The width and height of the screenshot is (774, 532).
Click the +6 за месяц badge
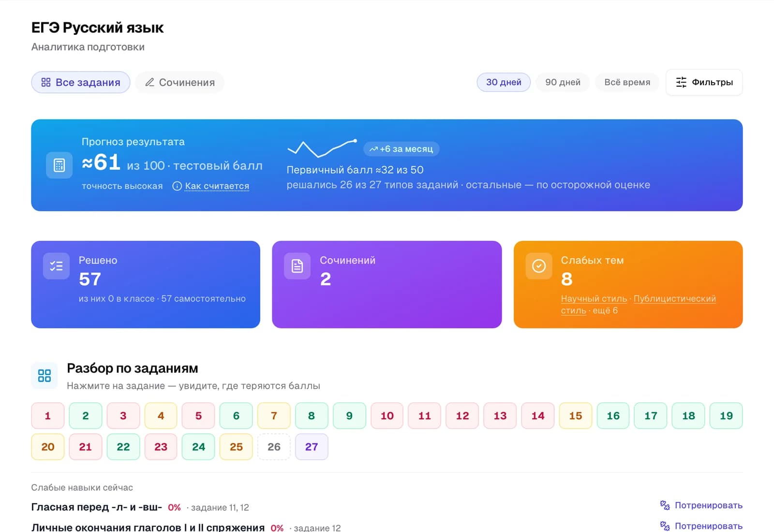[x=402, y=149]
